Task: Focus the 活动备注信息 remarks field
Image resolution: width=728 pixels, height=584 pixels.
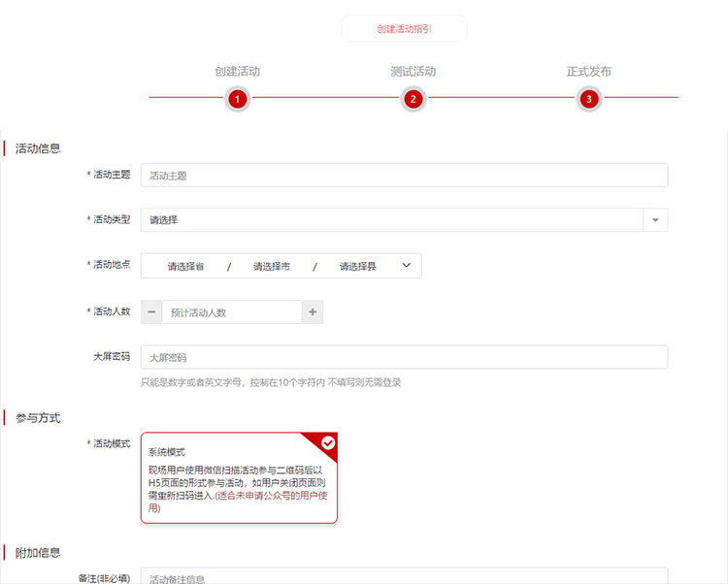Action: click(x=404, y=575)
